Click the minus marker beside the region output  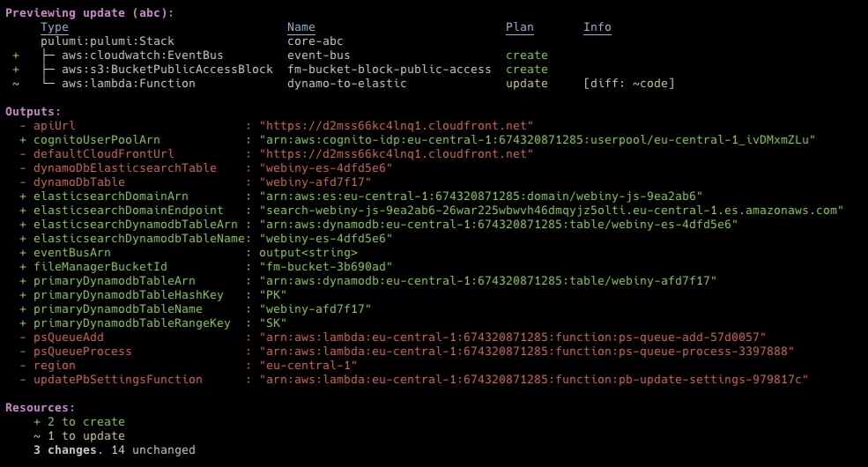pos(23,366)
